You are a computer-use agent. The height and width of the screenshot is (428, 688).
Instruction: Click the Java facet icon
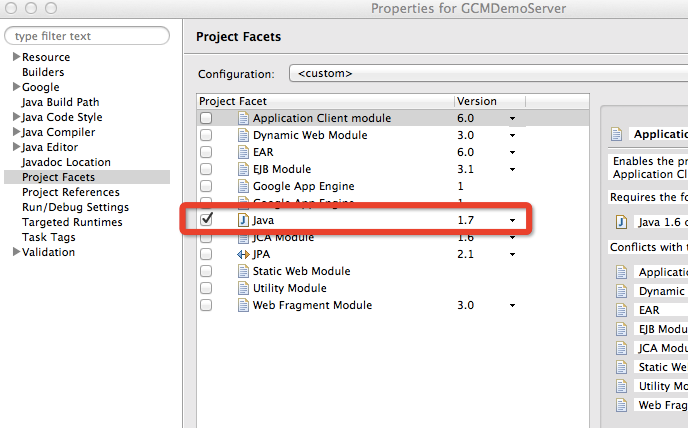(243, 219)
